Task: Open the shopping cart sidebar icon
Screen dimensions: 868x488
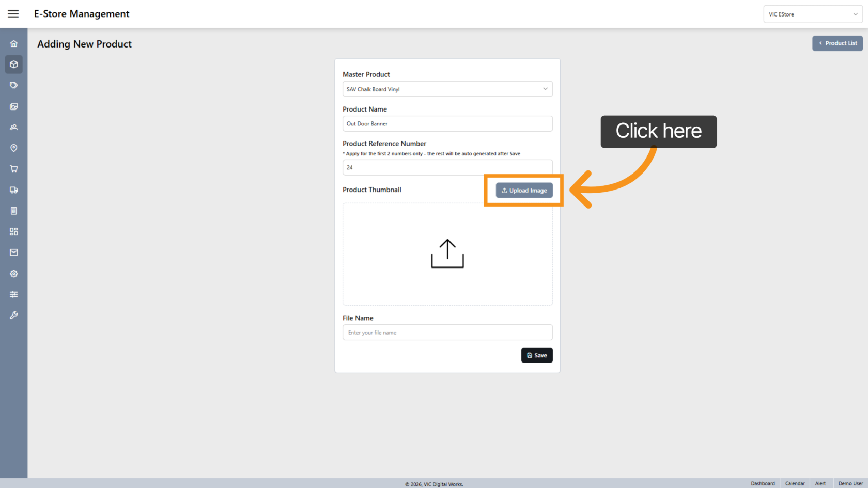Action: (14, 169)
